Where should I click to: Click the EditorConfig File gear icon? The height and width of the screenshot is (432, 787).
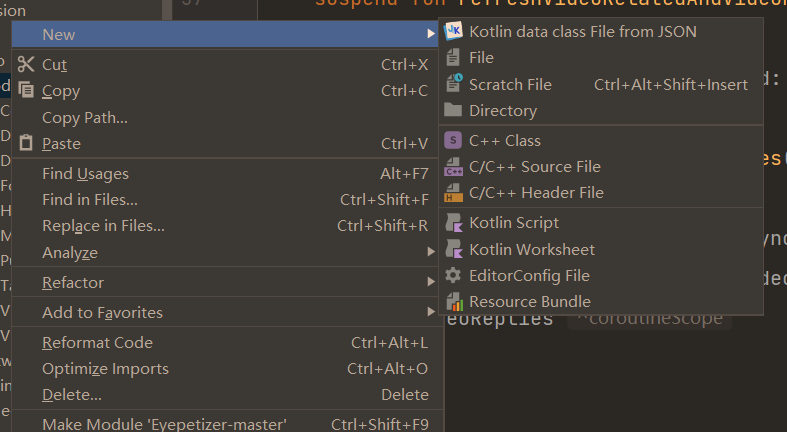coord(453,275)
